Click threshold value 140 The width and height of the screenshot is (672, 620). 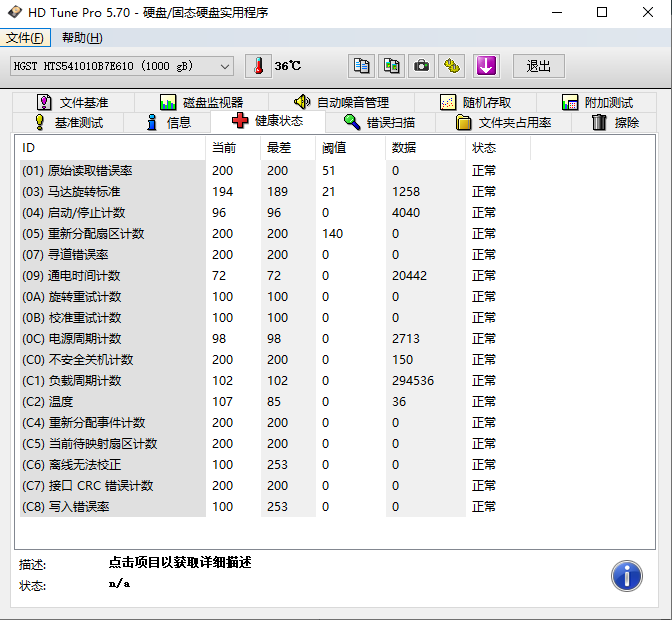tap(332, 234)
